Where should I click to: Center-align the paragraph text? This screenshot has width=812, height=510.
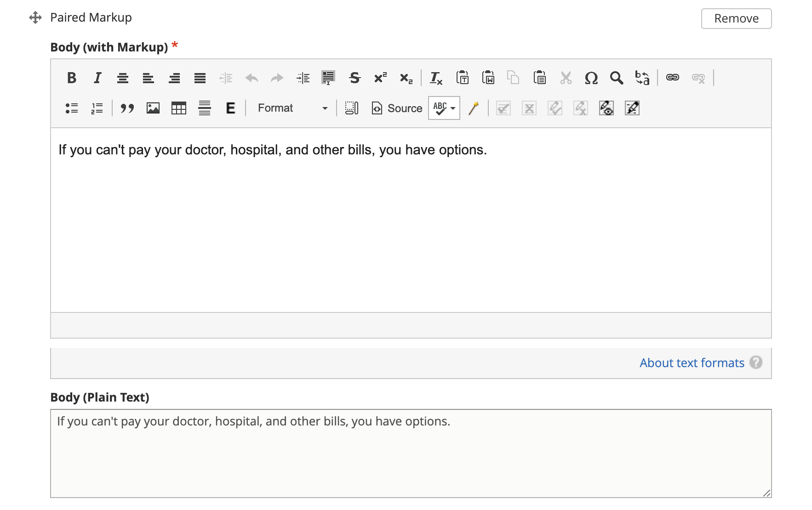[x=122, y=78]
